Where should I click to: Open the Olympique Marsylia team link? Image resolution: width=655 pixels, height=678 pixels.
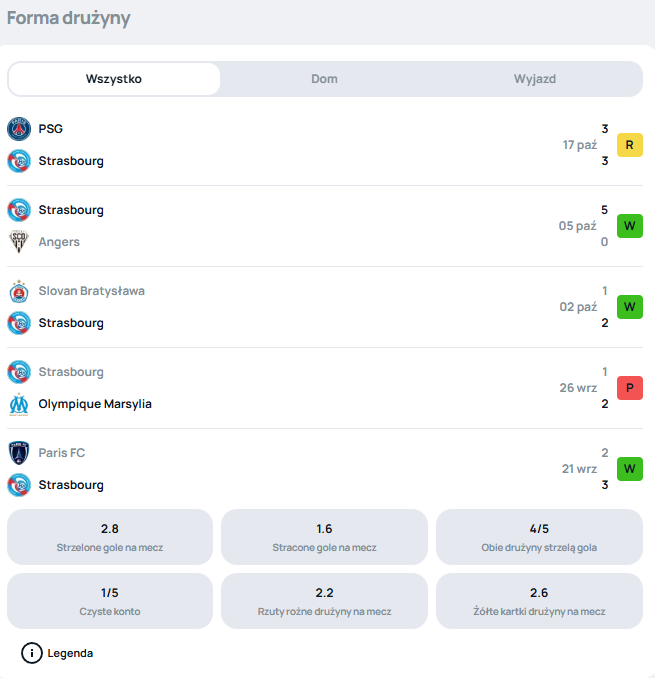click(95, 404)
